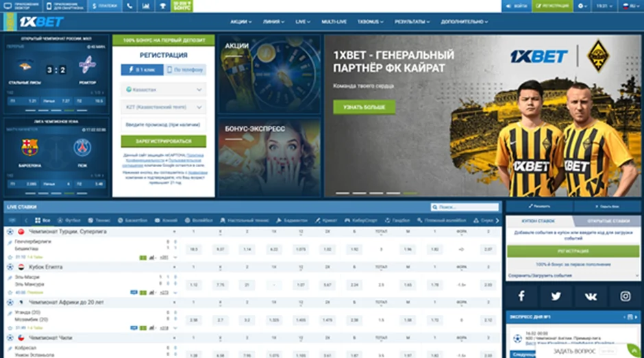Open the Live menu
Image resolution: width=644 pixels, height=358 pixels.
point(303,22)
